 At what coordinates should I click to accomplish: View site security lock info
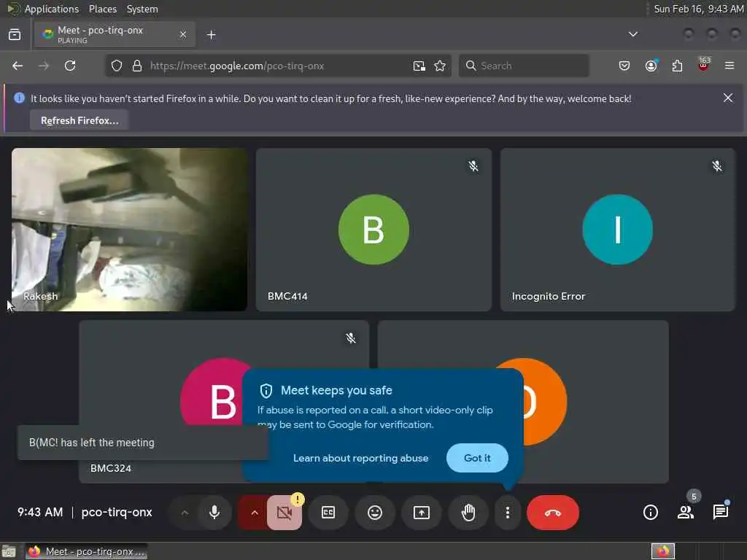tap(137, 66)
